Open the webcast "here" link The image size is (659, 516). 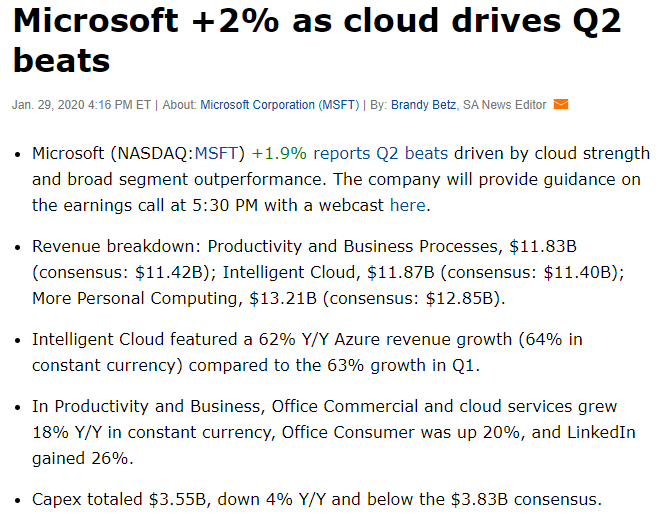tap(407, 205)
